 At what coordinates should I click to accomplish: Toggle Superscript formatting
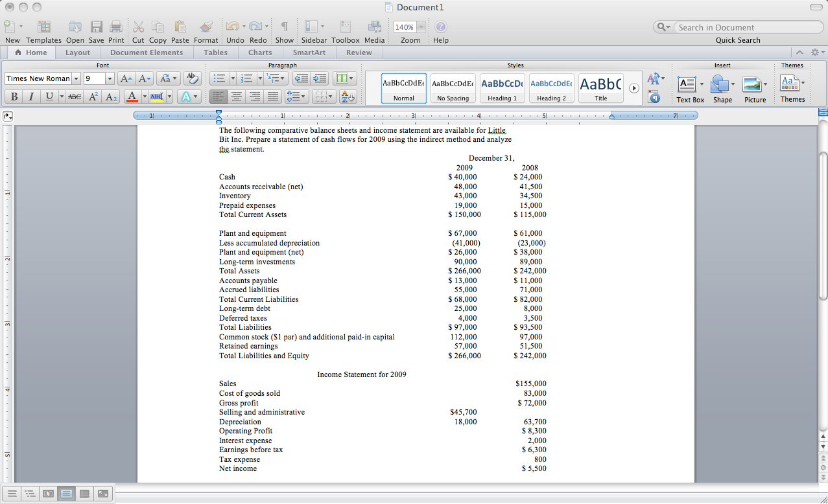[x=93, y=97]
